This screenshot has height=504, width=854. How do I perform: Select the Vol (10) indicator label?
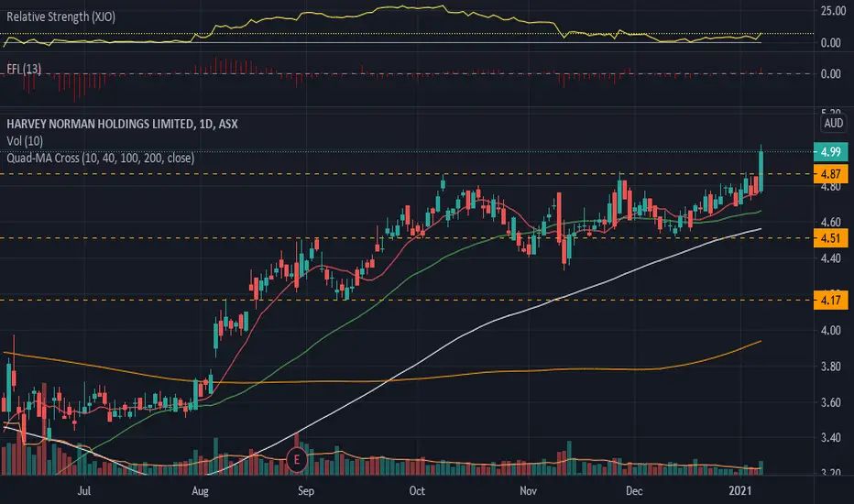(x=25, y=141)
